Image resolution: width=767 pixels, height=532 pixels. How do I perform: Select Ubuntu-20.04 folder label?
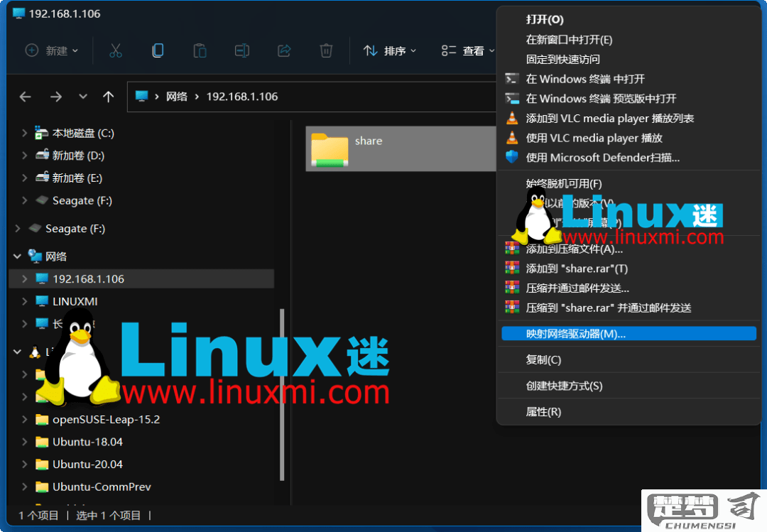click(x=87, y=465)
